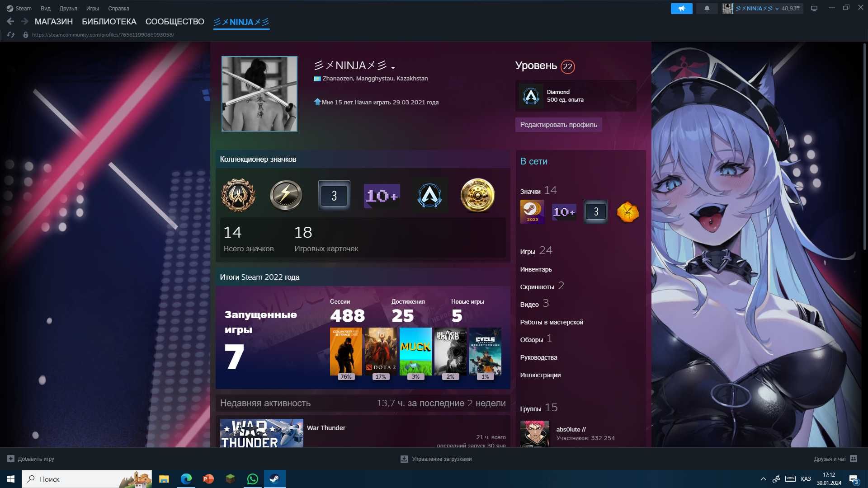
Task: Click the forward navigation arrow
Action: [x=25, y=21]
